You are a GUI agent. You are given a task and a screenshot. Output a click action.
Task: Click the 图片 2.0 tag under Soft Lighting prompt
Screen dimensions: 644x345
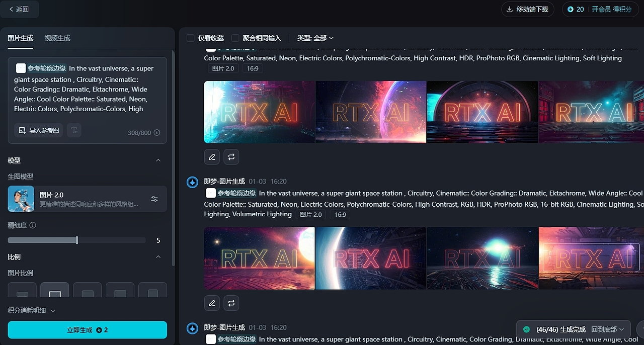223,68
